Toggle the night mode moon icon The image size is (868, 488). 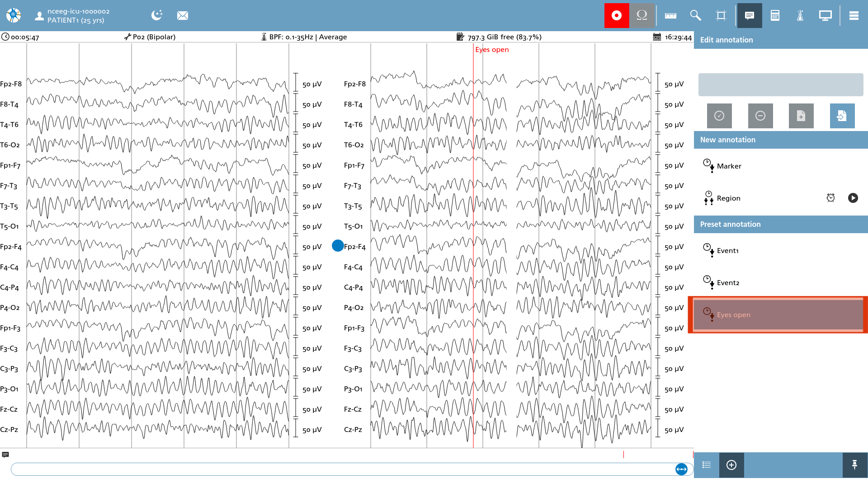157,15
